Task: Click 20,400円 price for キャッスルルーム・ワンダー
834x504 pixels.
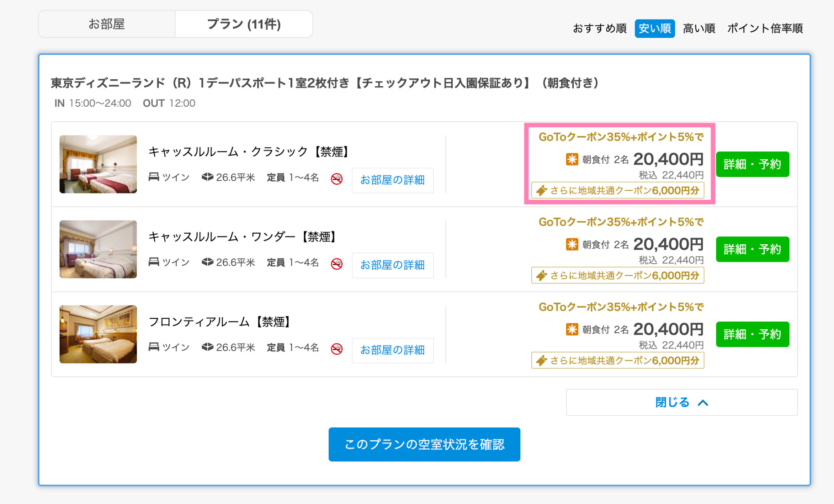Action: [668, 244]
